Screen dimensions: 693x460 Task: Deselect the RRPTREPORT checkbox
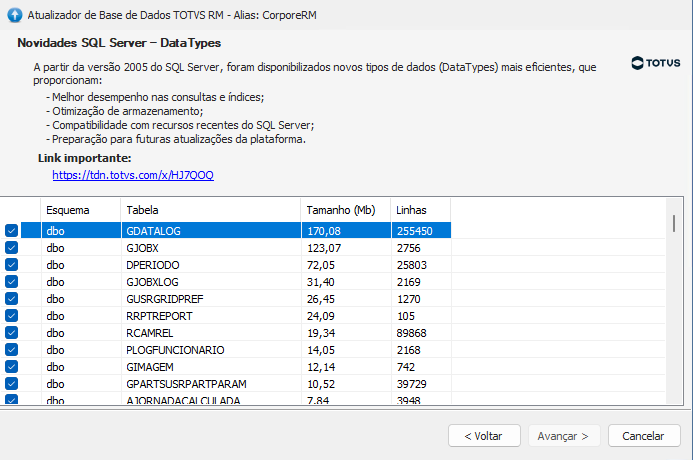pos(11,316)
